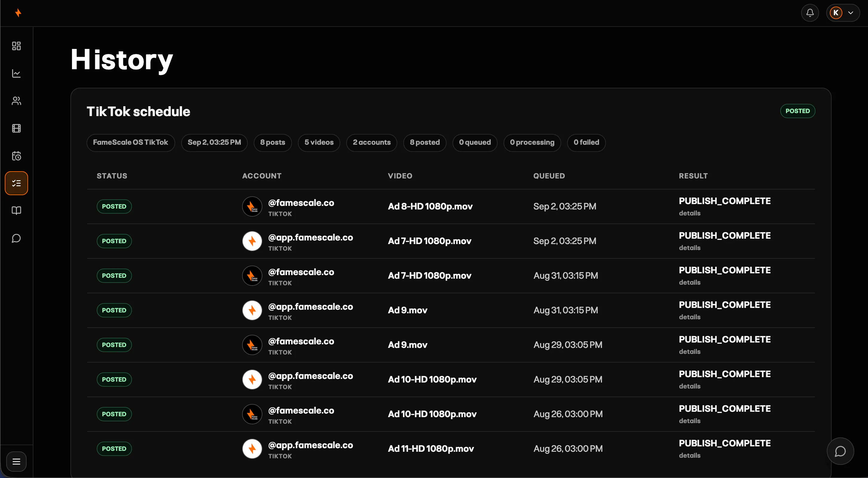
Task: Open the dashboard grid icon in sidebar
Action: (16, 46)
